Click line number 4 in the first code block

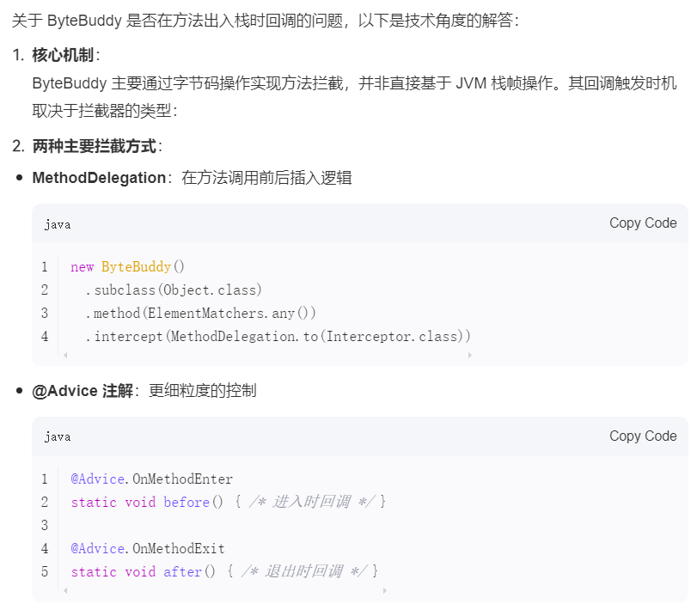tap(45, 336)
